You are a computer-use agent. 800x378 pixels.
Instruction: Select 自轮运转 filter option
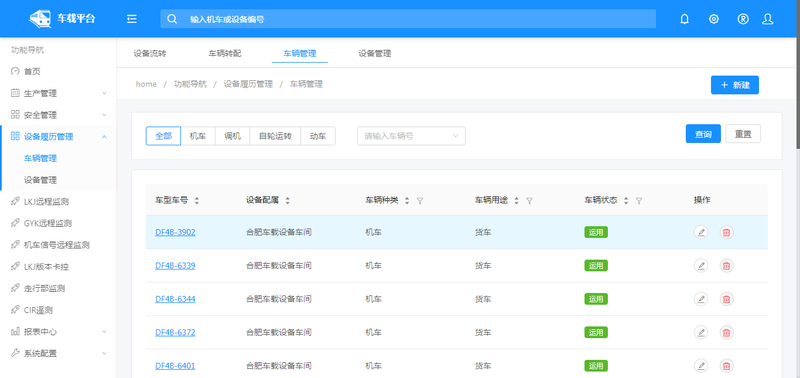point(275,136)
